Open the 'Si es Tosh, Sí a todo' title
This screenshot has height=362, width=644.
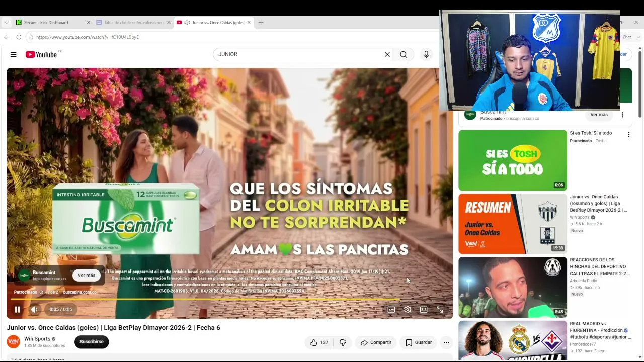(x=591, y=133)
